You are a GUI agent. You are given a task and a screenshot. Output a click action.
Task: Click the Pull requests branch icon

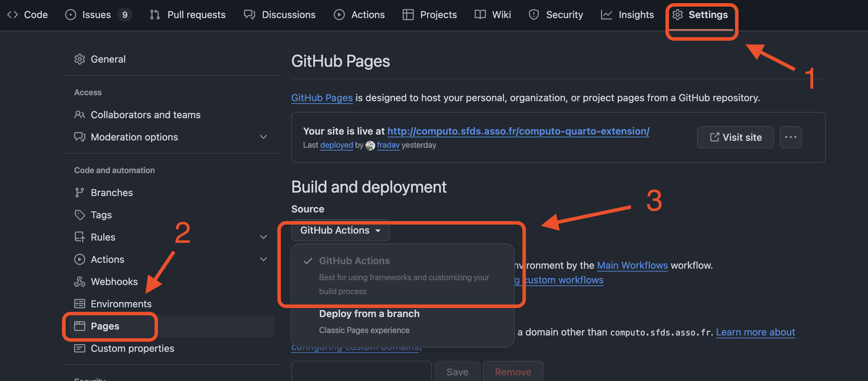coord(155,15)
